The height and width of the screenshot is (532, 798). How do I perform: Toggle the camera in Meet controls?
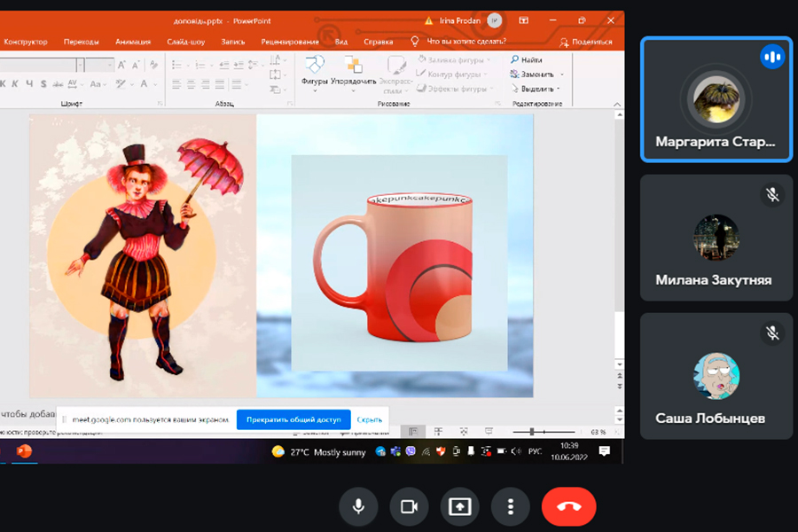click(x=409, y=506)
